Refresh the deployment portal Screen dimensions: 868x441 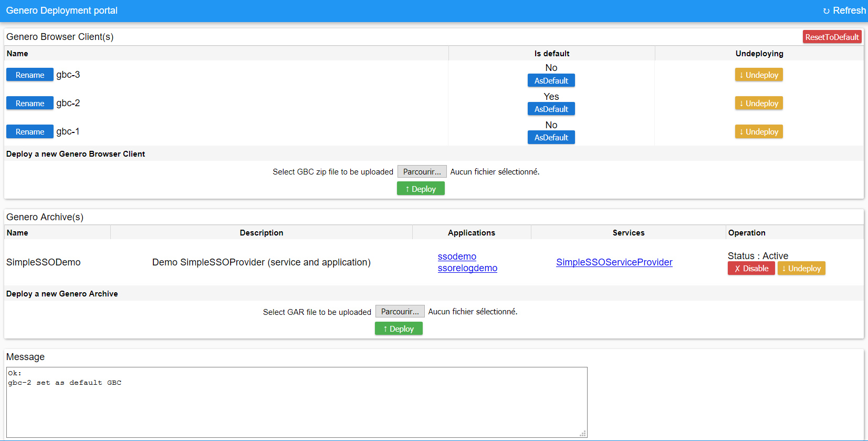point(844,11)
